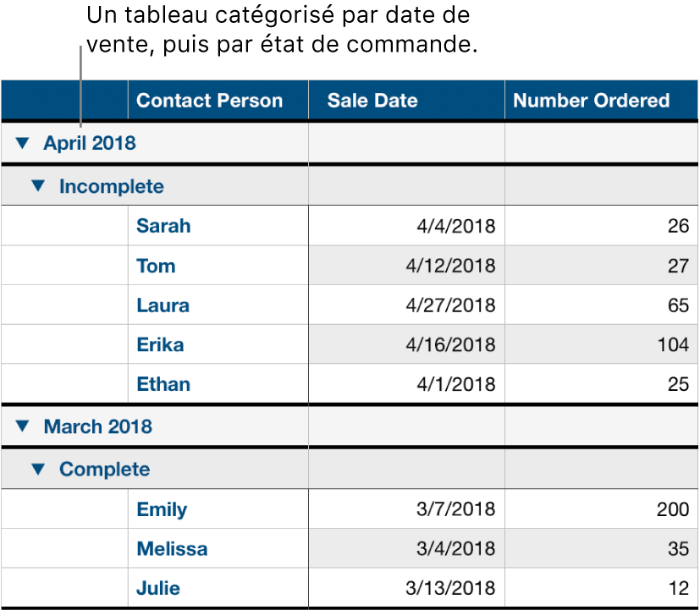700x610 pixels.
Task: Collapse the Incomplete group
Action: pos(36,186)
